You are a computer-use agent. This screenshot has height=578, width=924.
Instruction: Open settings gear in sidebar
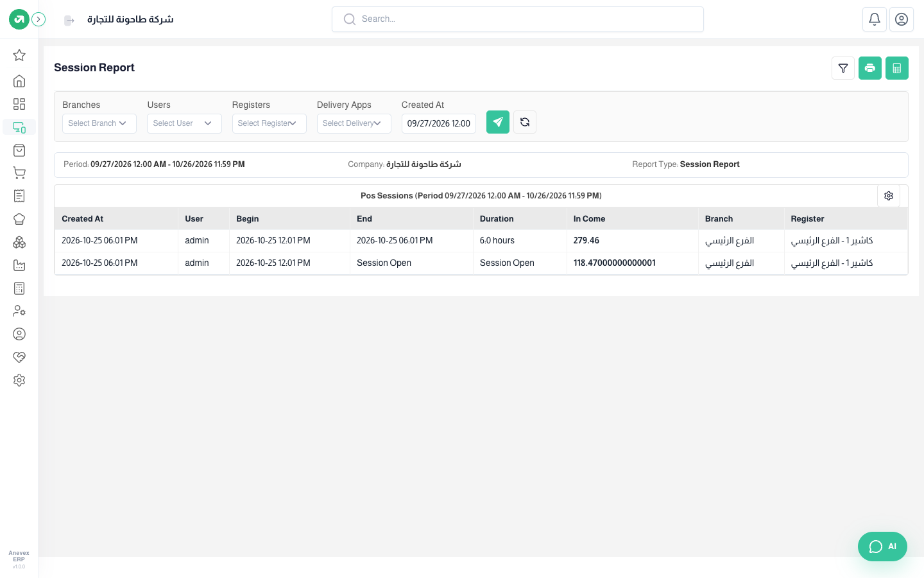(x=19, y=380)
